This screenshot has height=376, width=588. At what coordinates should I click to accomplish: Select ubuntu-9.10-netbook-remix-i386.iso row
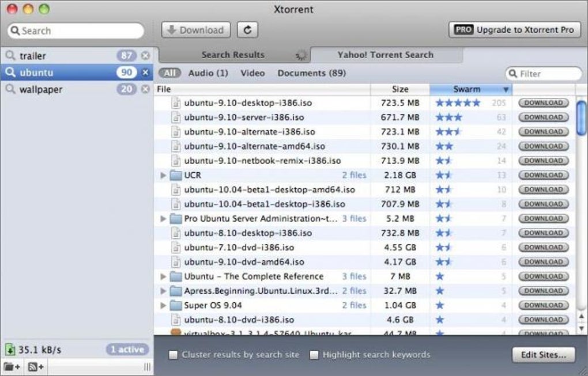coord(364,161)
